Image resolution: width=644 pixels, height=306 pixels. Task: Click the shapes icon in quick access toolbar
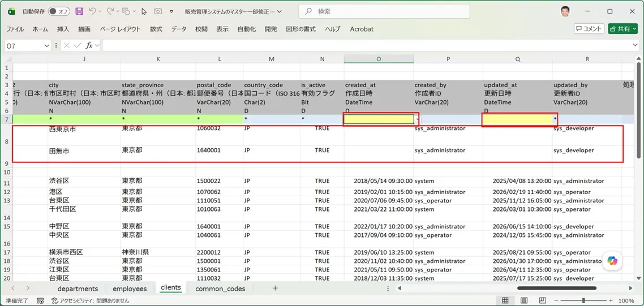pyautogui.click(x=127, y=11)
